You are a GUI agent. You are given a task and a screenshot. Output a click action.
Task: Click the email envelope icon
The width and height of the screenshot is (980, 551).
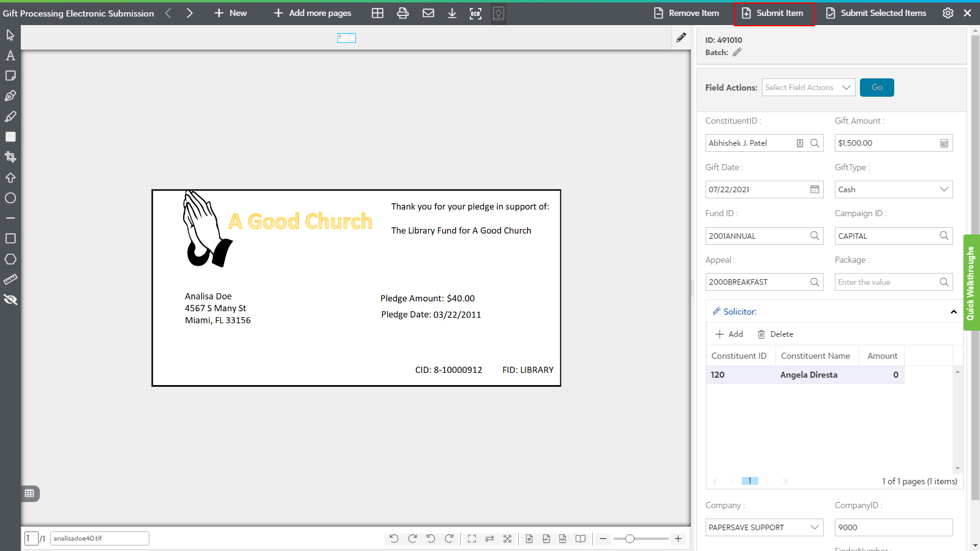click(428, 13)
